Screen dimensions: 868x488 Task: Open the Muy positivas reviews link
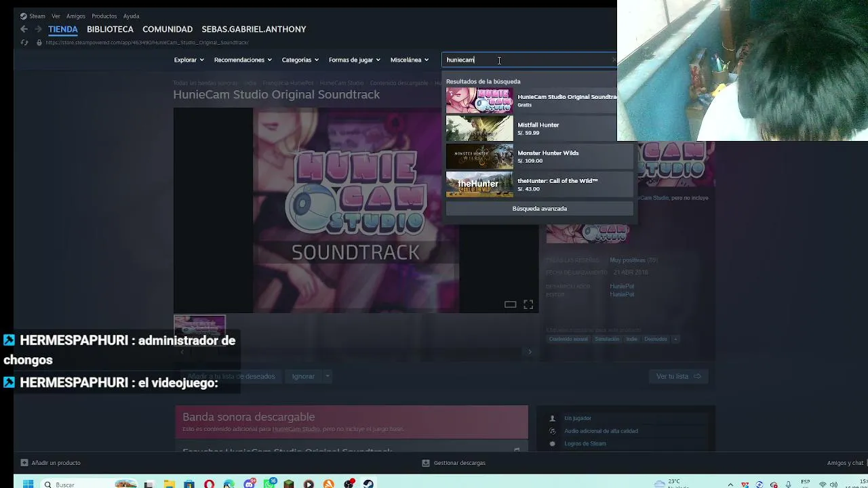[627, 260]
